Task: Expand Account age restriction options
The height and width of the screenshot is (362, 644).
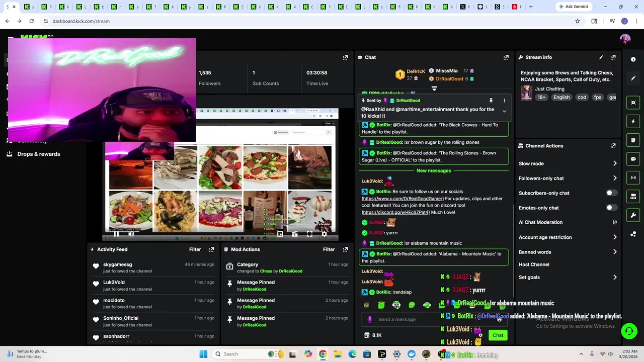Action: (615, 237)
